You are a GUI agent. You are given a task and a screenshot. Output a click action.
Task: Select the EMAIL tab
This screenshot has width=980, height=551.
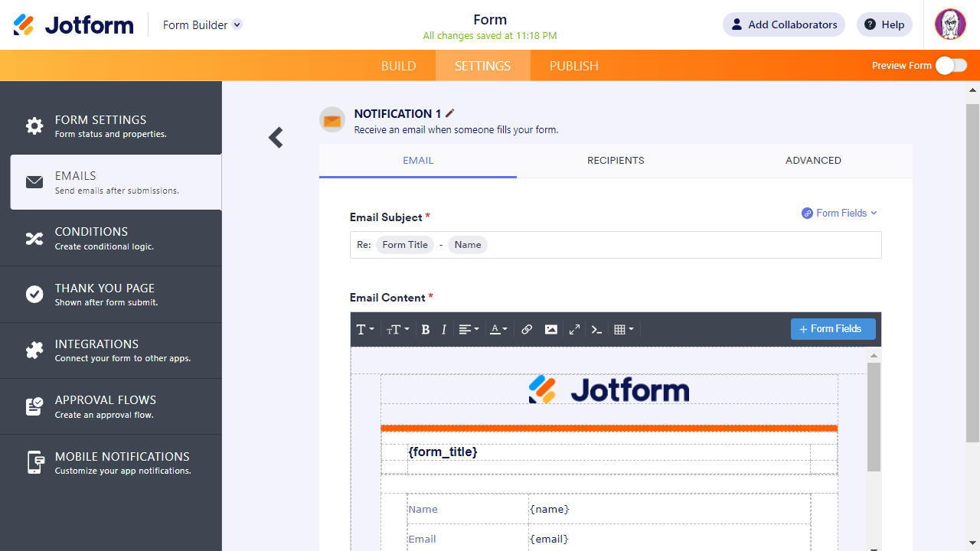click(x=418, y=161)
